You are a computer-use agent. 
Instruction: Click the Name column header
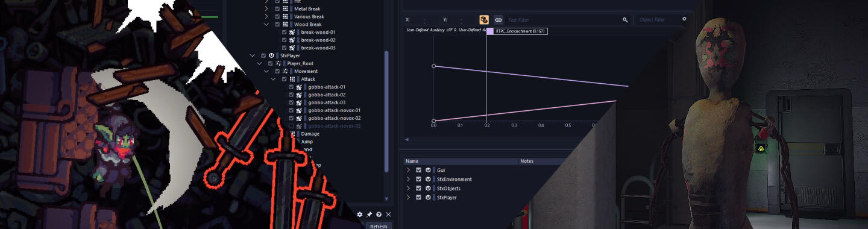[412, 161]
